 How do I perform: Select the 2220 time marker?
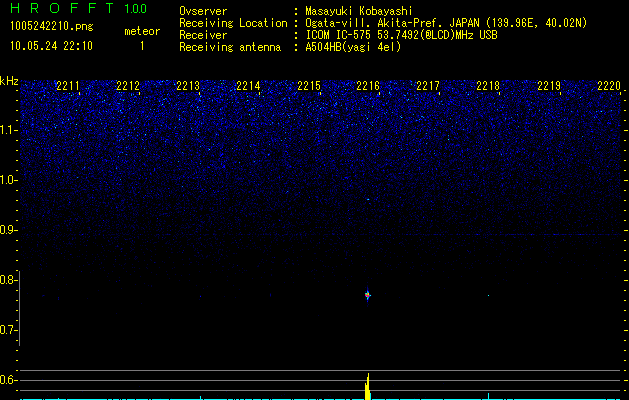coord(608,87)
